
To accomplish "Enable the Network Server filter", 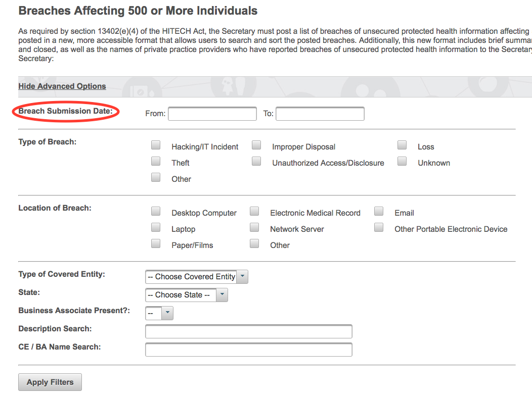I will (x=254, y=227).
